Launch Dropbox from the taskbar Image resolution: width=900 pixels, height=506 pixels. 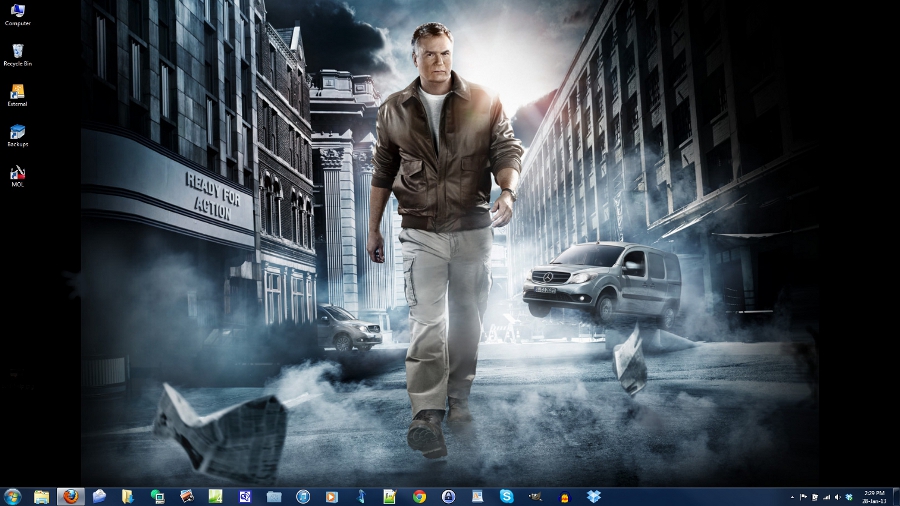pyautogui.click(x=594, y=497)
